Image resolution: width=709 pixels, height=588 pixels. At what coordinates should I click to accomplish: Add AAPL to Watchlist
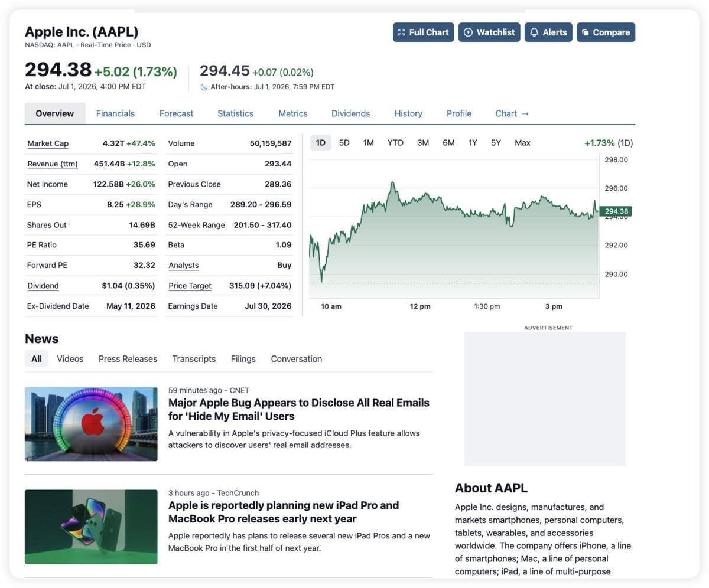tap(489, 32)
